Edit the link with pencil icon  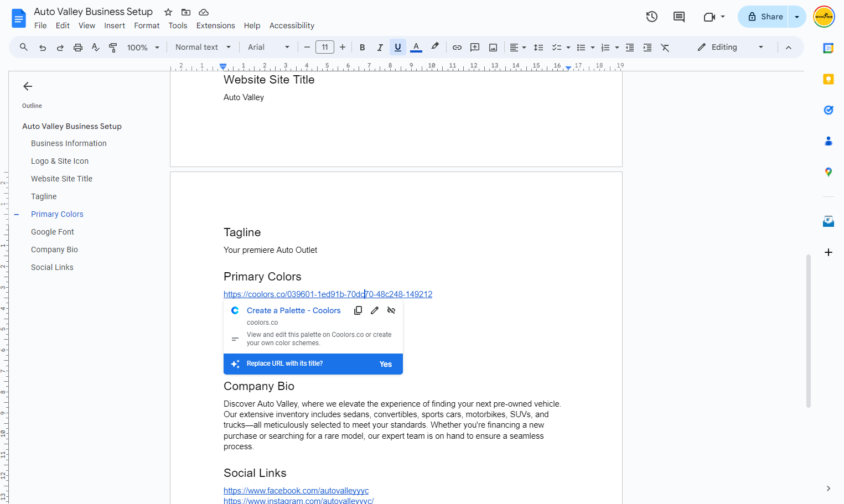coord(375,310)
